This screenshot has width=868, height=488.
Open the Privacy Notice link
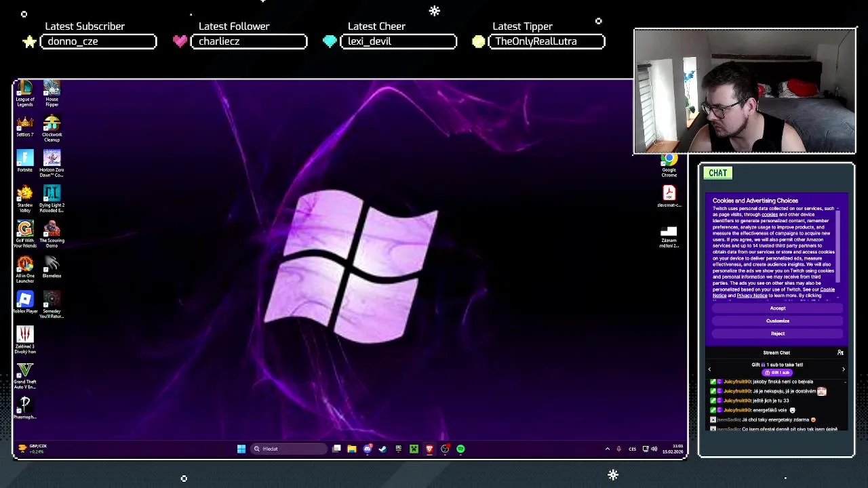click(752, 296)
